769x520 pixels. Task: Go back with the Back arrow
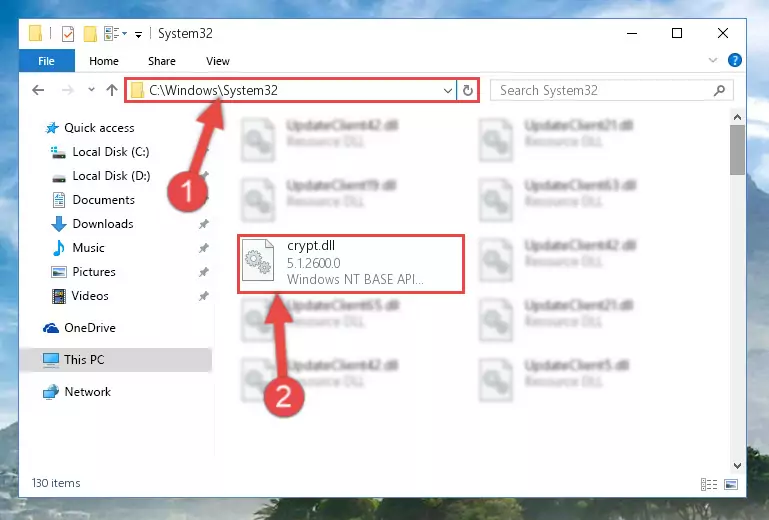pyautogui.click(x=38, y=90)
